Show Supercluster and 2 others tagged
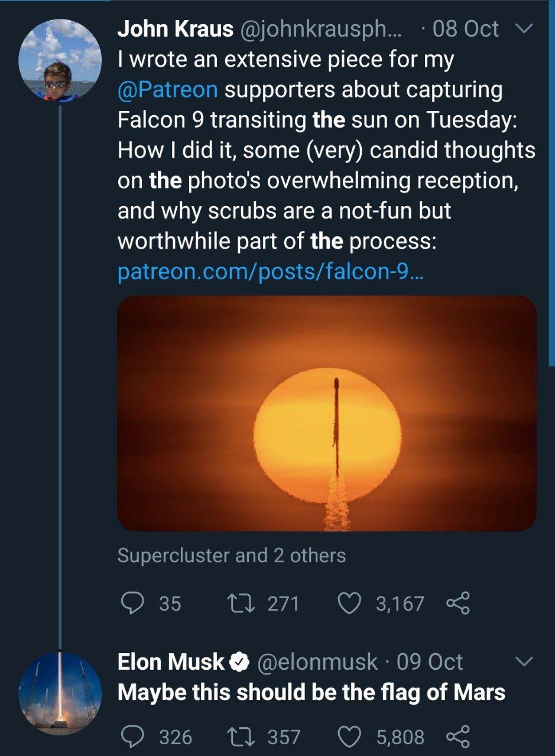Screen dimensions: 555x756 tap(231, 555)
